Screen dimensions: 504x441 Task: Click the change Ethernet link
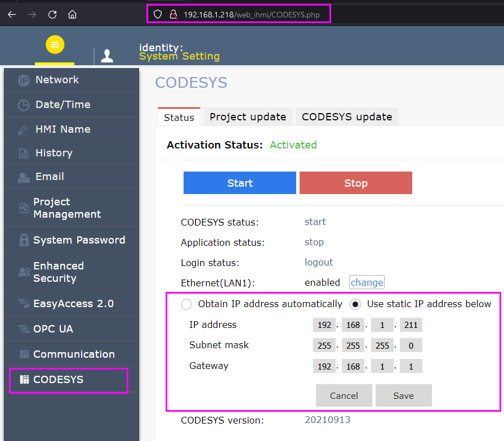[x=367, y=282]
